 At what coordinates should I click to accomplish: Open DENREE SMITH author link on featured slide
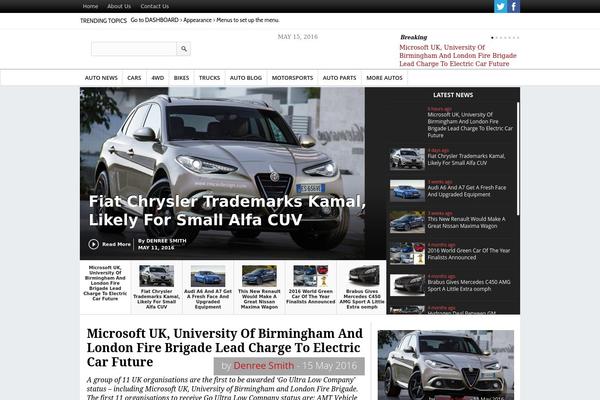click(166, 241)
